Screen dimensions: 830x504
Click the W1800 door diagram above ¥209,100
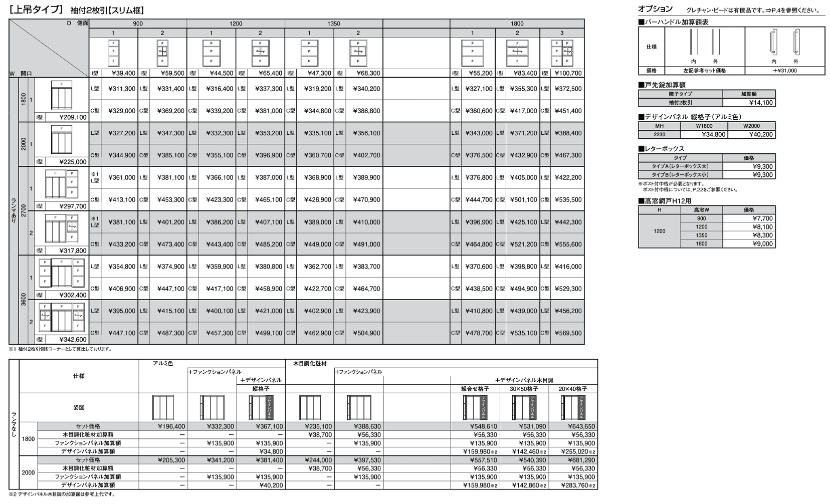62,95
